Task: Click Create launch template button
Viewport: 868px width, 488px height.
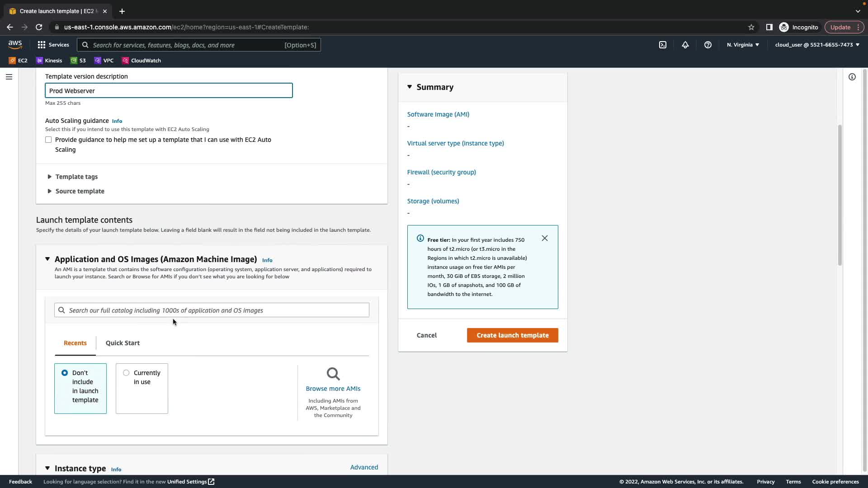Action: click(x=512, y=335)
